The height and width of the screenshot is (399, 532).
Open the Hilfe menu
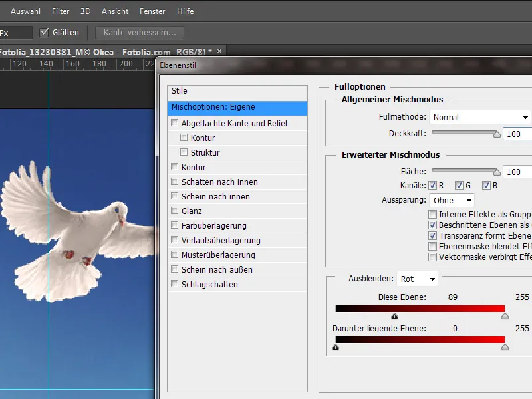tap(186, 11)
